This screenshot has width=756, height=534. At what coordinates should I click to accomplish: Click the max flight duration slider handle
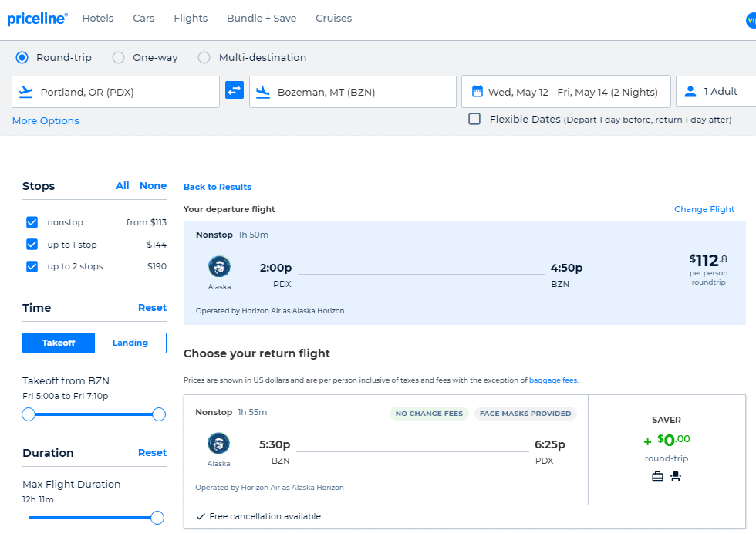tap(157, 518)
